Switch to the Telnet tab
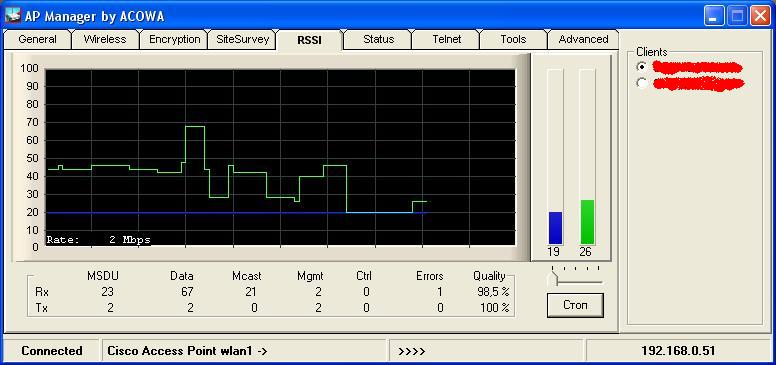Screen dimensions: 776x365 click(446, 39)
